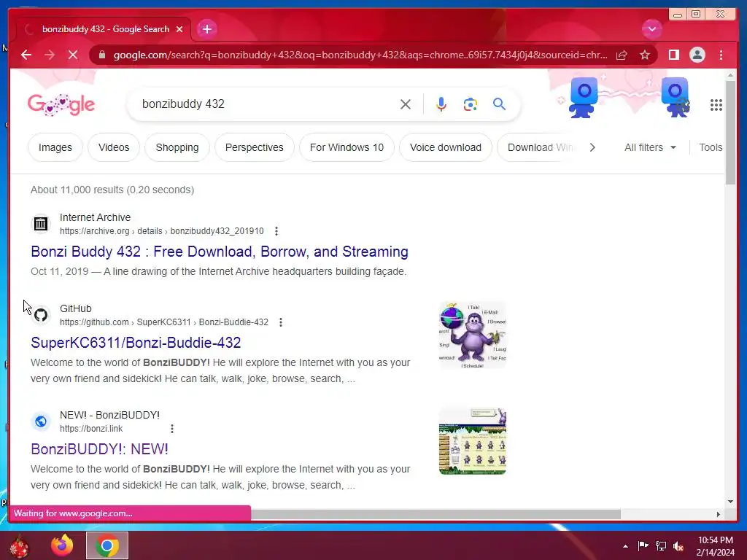The image size is (747, 560).
Task: Click the scroll right arrow
Action: (x=719, y=514)
